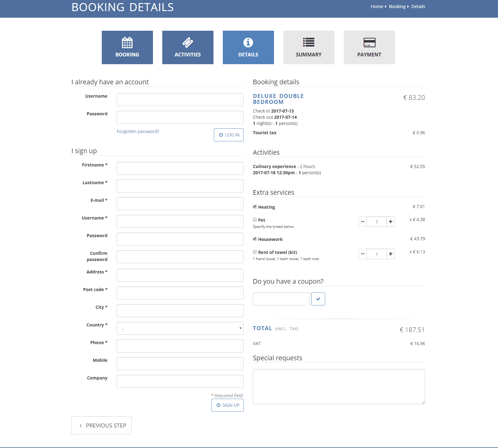
Task: Click inside the Special requests text area
Action: pos(339,386)
